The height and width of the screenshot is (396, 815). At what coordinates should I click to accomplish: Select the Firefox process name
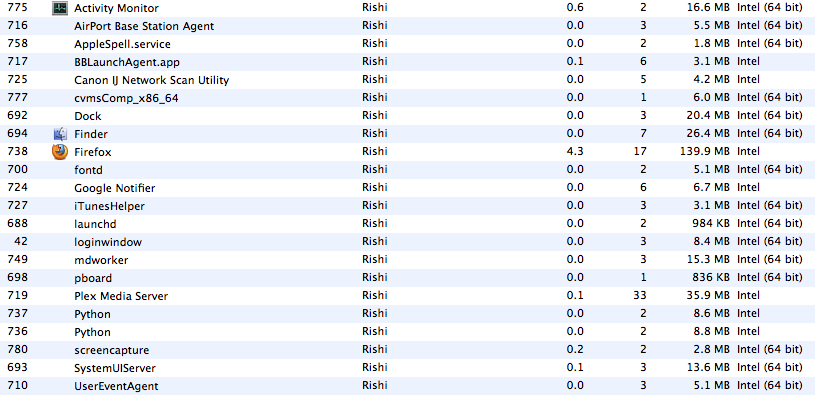coord(93,152)
